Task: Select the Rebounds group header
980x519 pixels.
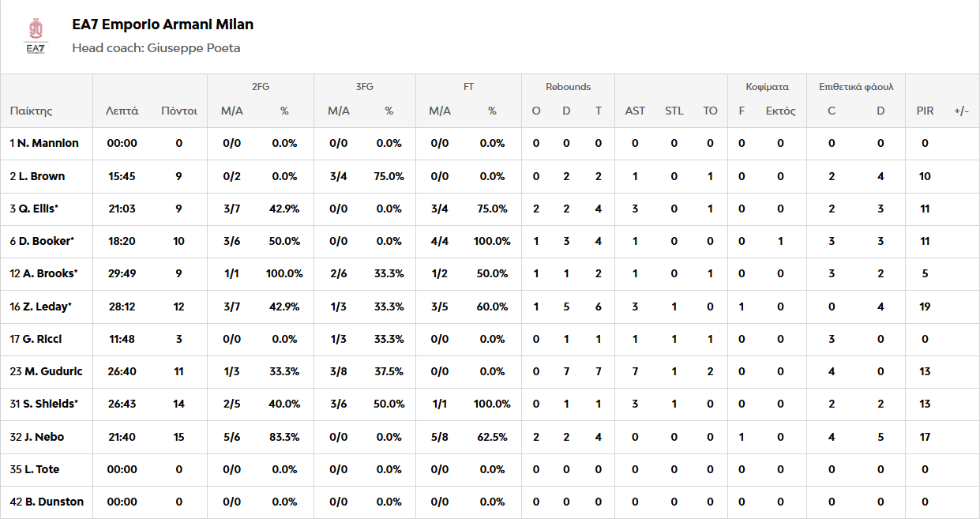Action: 568,87
